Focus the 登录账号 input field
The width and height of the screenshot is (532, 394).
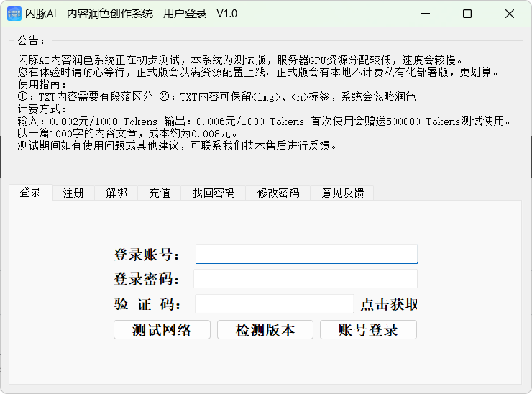[x=306, y=255]
